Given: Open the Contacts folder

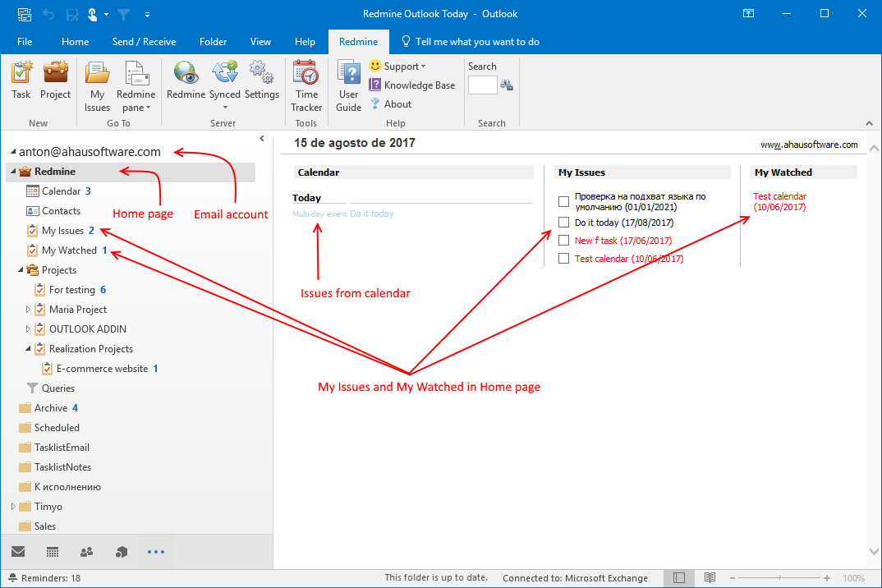Looking at the screenshot, I should 53,211.
